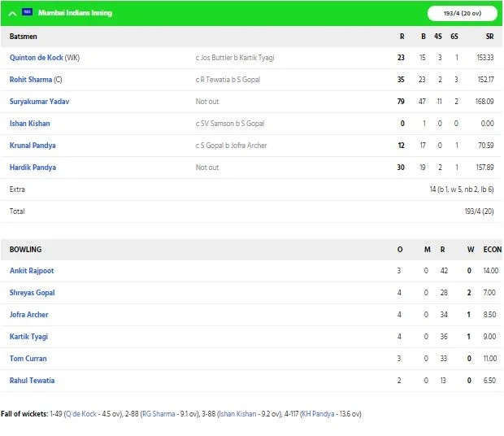
Task: Click Hardik Pandya's 'Not out' status
Action: click(x=207, y=168)
